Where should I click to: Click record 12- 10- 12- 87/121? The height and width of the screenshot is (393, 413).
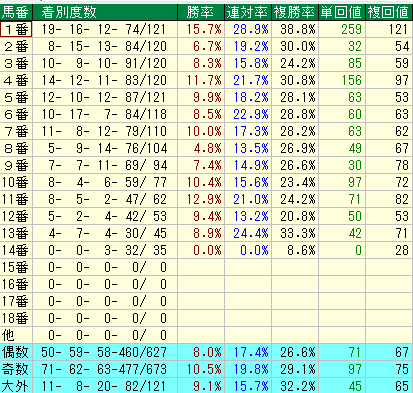tap(104, 97)
